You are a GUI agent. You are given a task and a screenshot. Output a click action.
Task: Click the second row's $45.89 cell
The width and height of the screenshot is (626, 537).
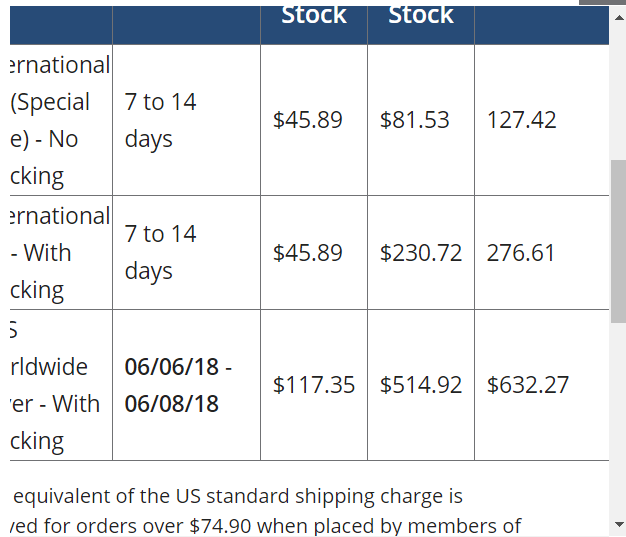point(314,253)
